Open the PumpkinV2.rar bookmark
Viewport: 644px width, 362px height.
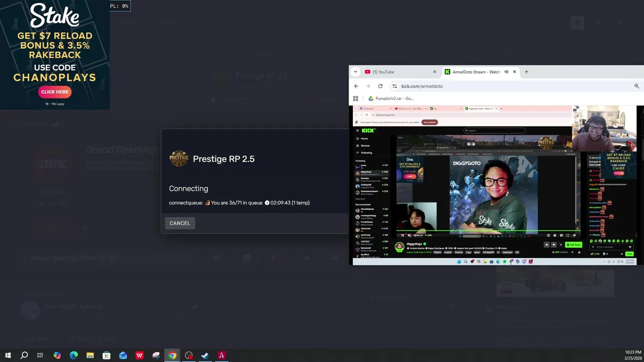point(391,99)
